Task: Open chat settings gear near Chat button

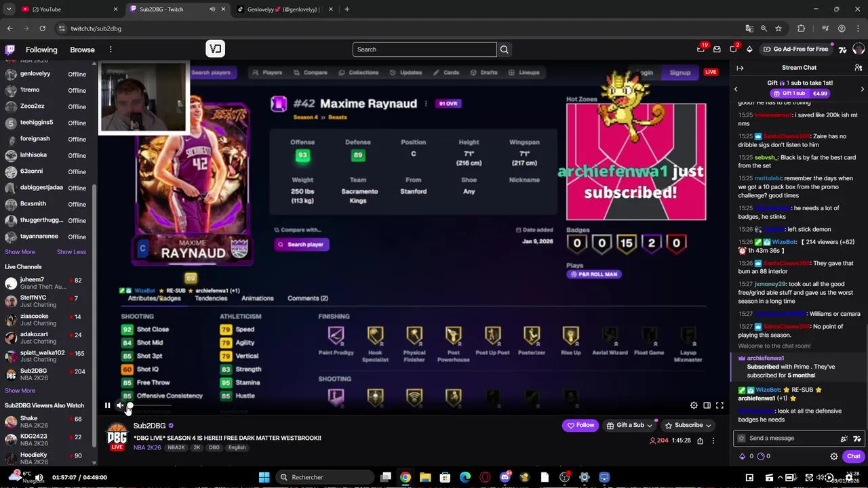Action: pyautogui.click(x=834, y=456)
